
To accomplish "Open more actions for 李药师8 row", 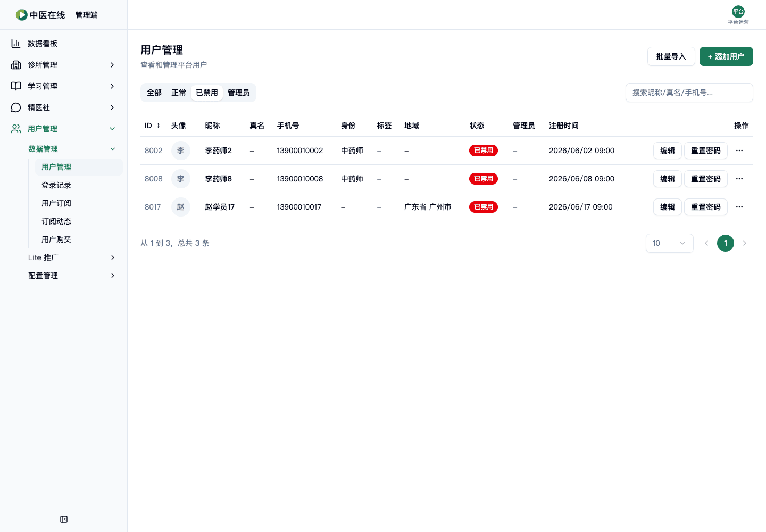I will (x=739, y=179).
